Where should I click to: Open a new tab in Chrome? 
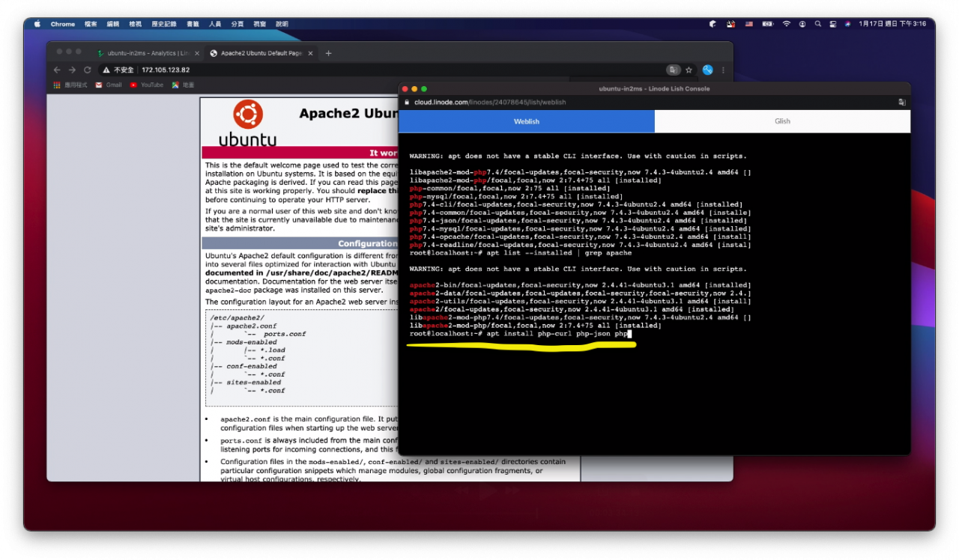[328, 53]
